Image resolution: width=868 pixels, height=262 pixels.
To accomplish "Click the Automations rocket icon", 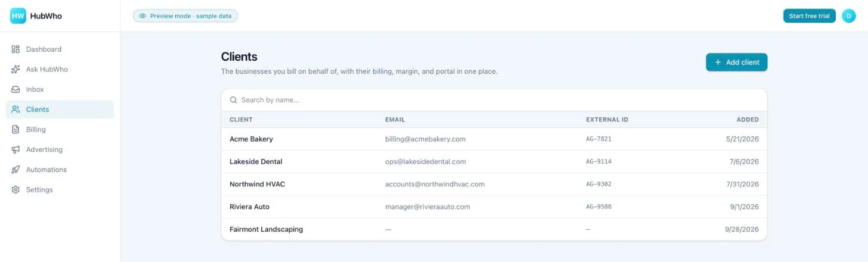I will pos(15,170).
